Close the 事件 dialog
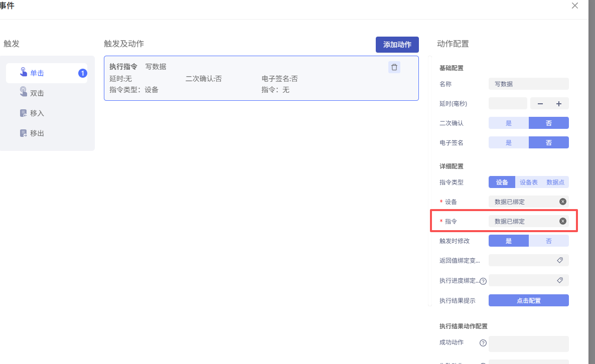 (575, 6)
